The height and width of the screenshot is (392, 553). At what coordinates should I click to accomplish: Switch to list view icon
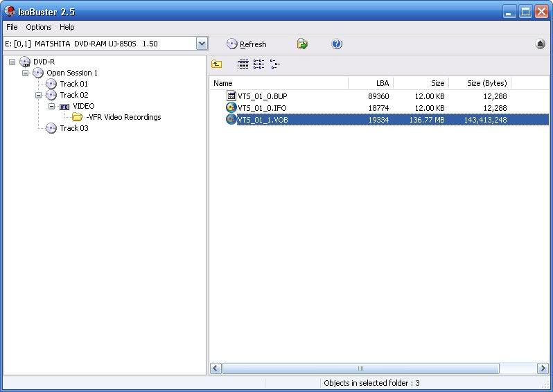pyautogui.click(x=258, y=64)
